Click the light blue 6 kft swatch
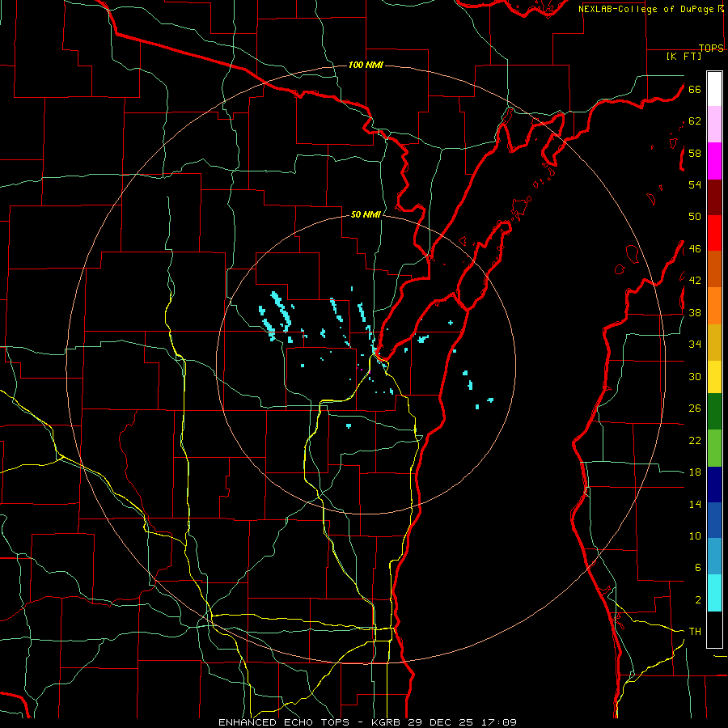This screenshot has height=728, width=728. pyautogui.click(x=714, y=557)
